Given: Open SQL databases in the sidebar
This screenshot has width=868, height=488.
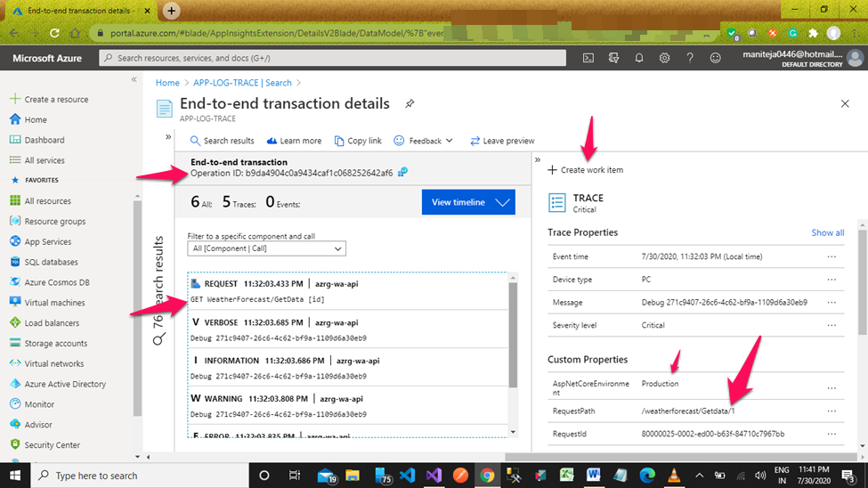Looking at the screenshot, I should coord(44,262).
